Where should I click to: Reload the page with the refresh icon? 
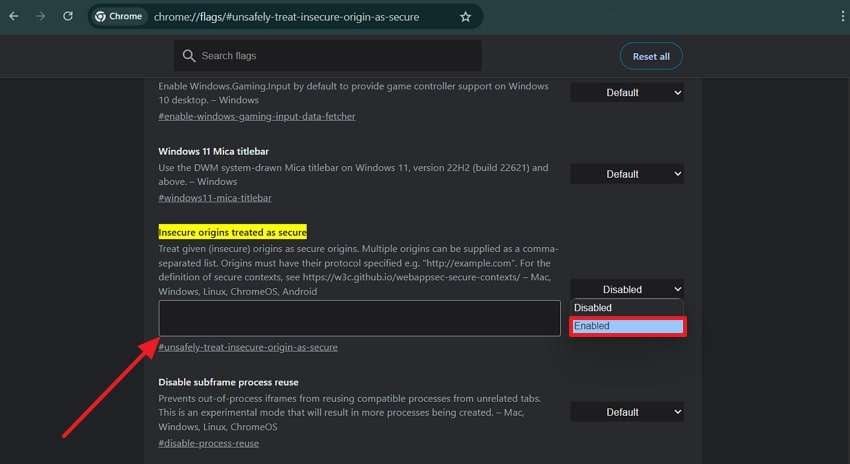point(67,17)
